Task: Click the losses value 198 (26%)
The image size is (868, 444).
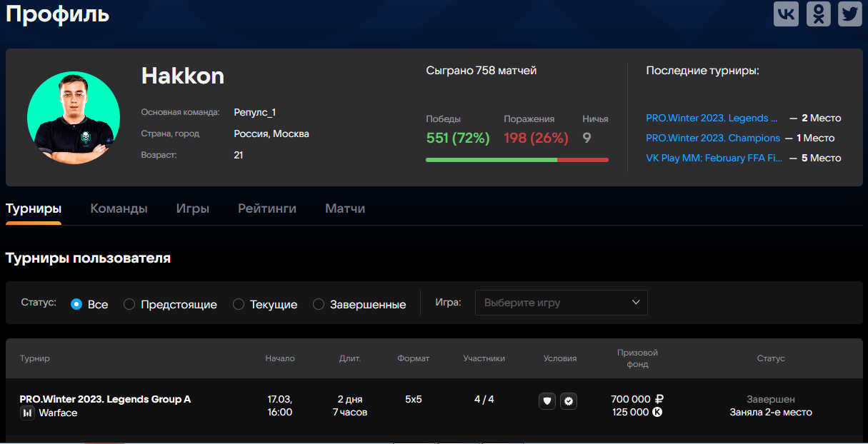Action: point(536,138)
